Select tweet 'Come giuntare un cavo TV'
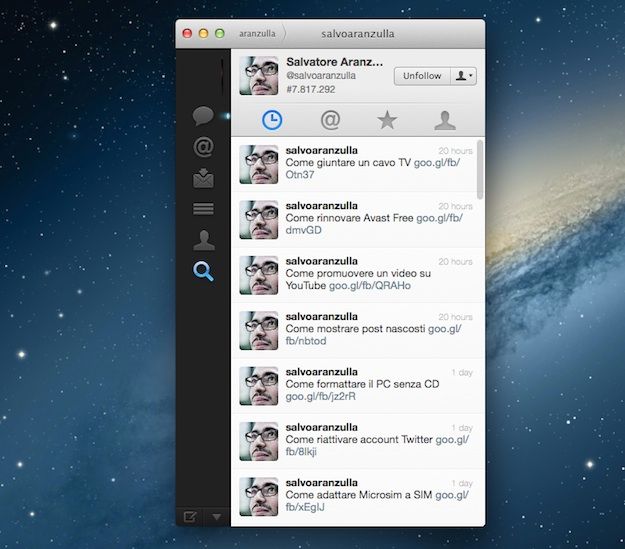625x549 pixels. (x=358, y=164)
